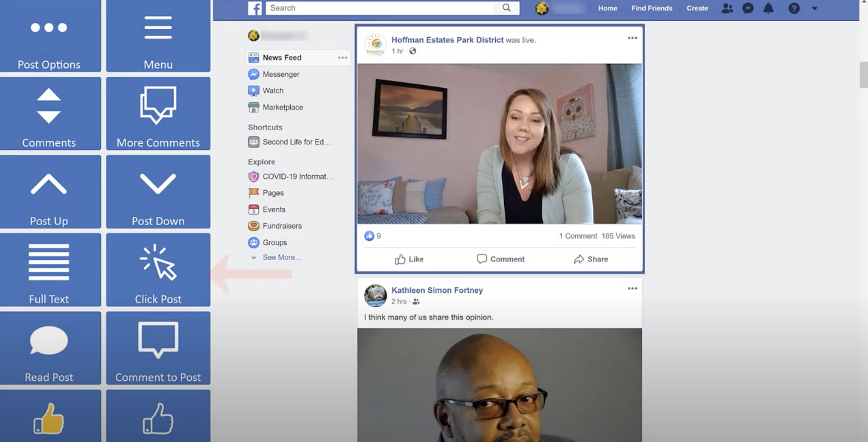Open Kathleen Simon Fortney profile name
Image resolution: width=868 pixels, height=442 pixels.
[437, 290]
